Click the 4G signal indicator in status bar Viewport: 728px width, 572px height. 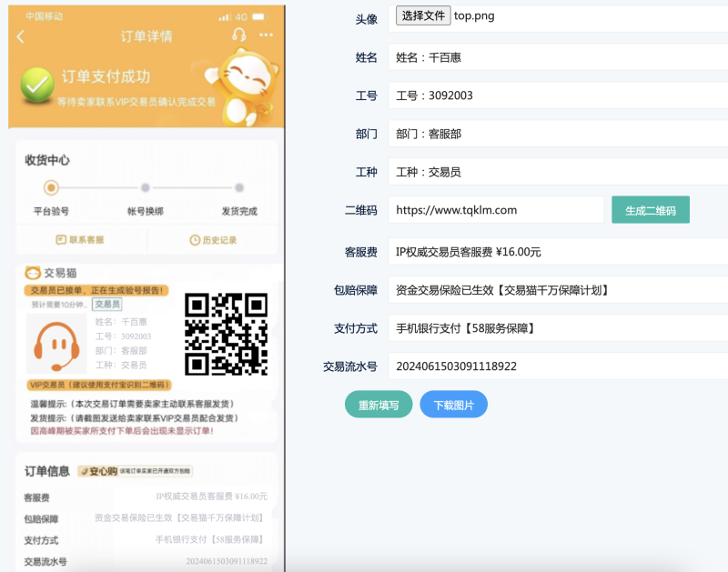[241, 17]
